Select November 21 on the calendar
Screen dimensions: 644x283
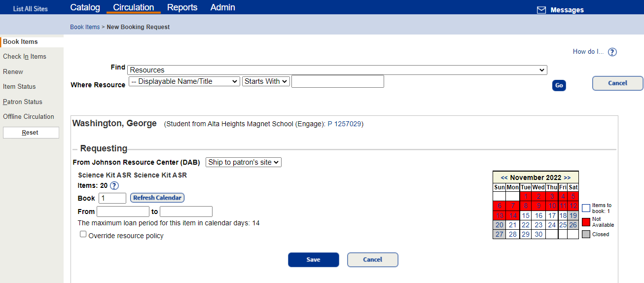coord(513,225)
